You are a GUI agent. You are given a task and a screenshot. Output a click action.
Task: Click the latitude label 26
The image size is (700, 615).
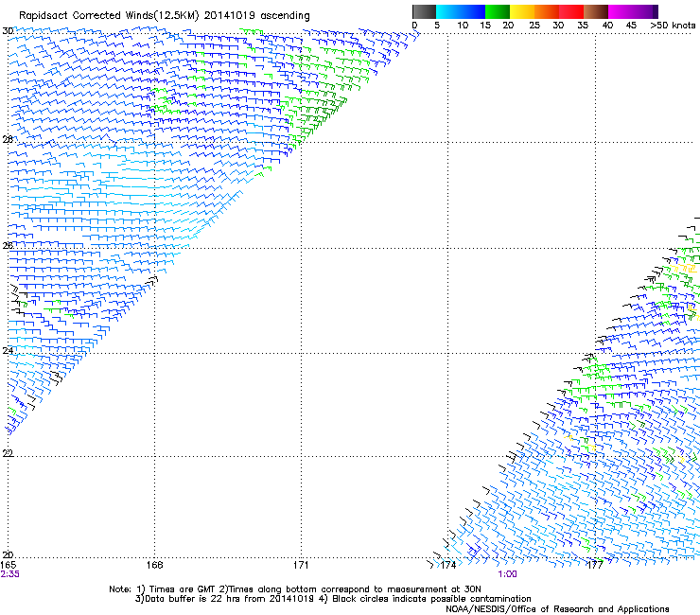8,245
